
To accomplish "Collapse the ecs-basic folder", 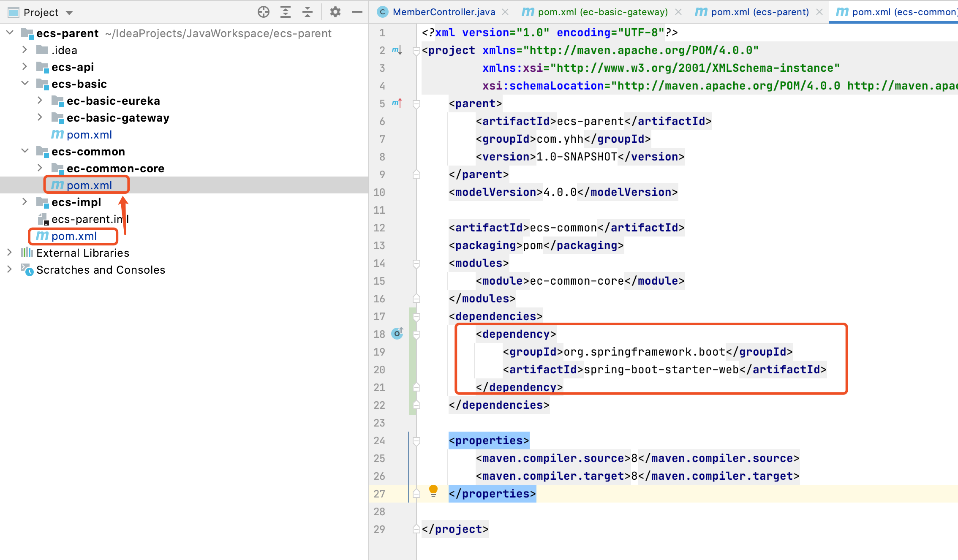I will tap(25, 84).
